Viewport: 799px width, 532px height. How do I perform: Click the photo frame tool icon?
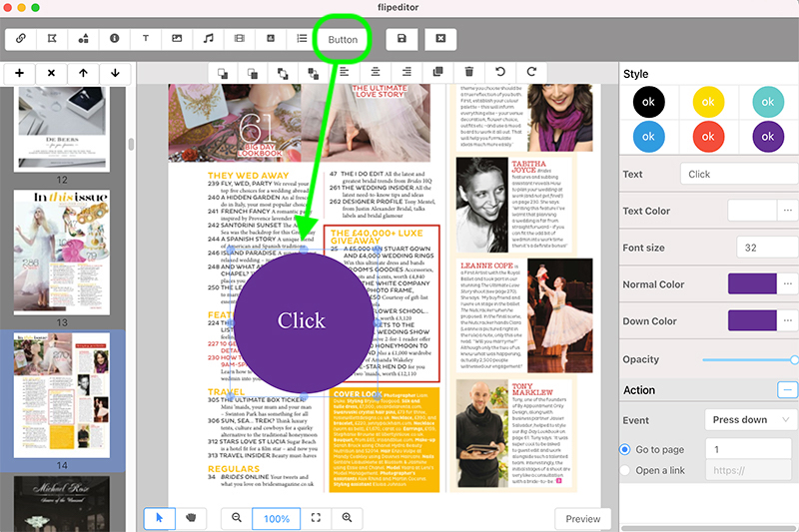tap(271, 39)
